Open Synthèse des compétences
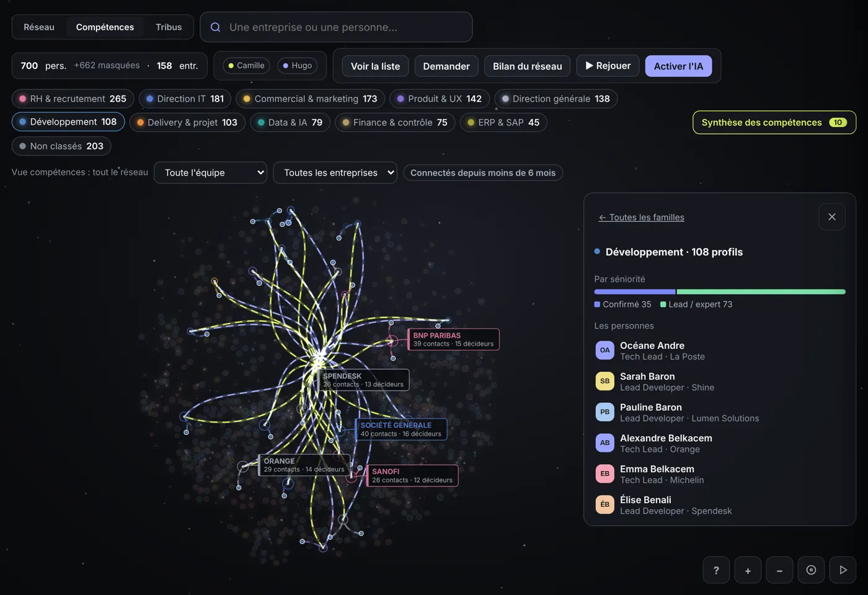The image size is (868, 595). pyautogui.click(x=774, y=123)
